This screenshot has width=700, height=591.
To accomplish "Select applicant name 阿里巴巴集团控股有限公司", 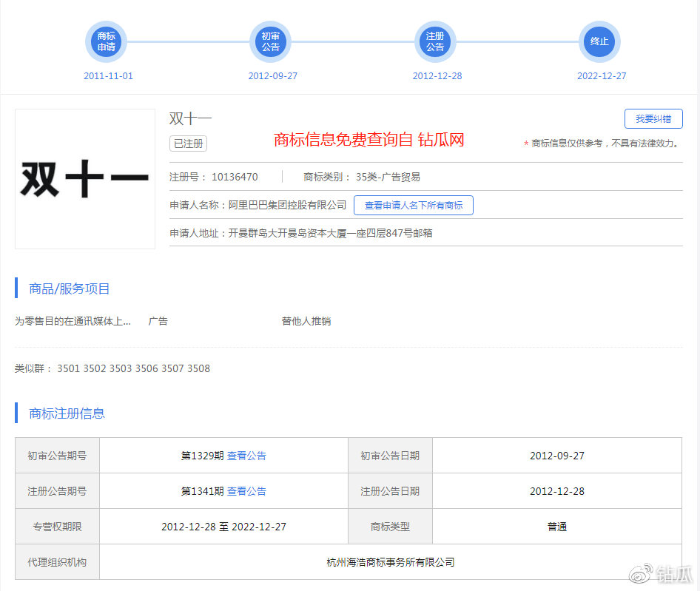I will (x=288, y=206).
